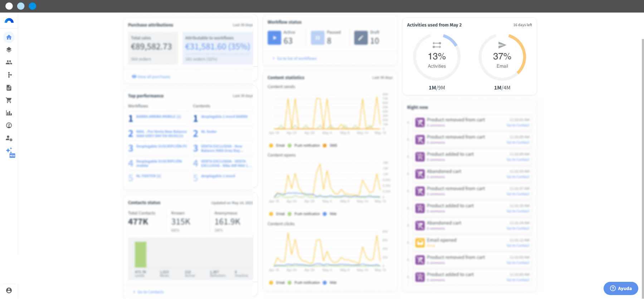
Task: Open the account profile icon at sidebar bottom
Action: click(x=9, y=290)
